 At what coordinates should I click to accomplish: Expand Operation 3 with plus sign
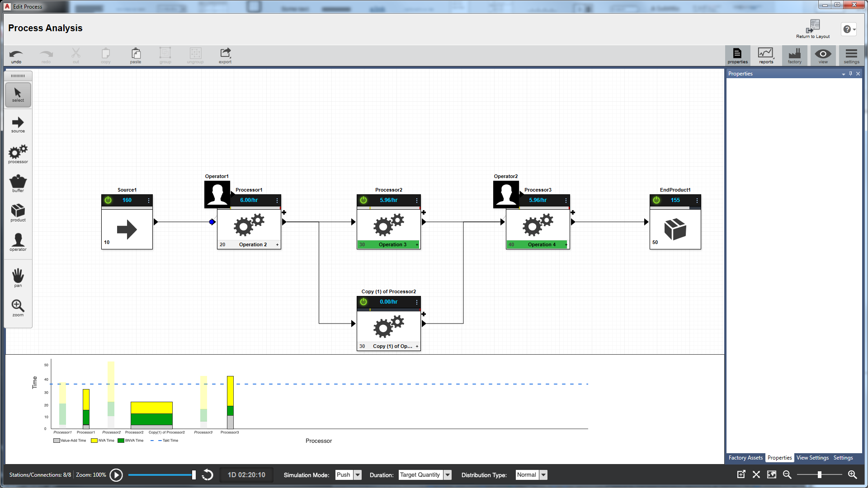coord(417,245)
